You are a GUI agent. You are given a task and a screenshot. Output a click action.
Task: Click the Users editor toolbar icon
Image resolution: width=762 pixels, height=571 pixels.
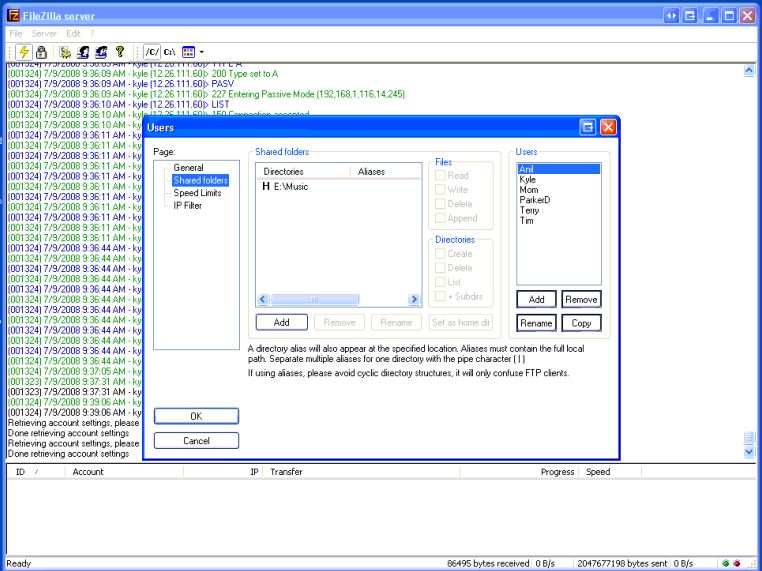(84, 51)
